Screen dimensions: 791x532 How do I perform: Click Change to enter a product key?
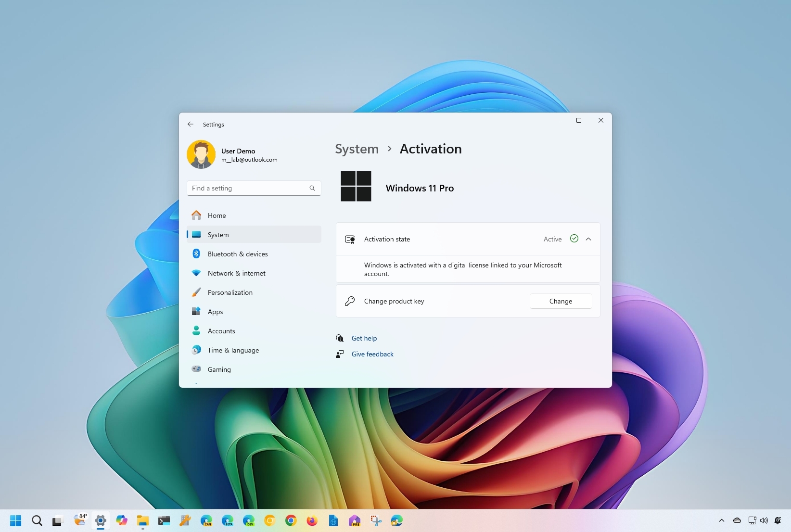point(561,301)
